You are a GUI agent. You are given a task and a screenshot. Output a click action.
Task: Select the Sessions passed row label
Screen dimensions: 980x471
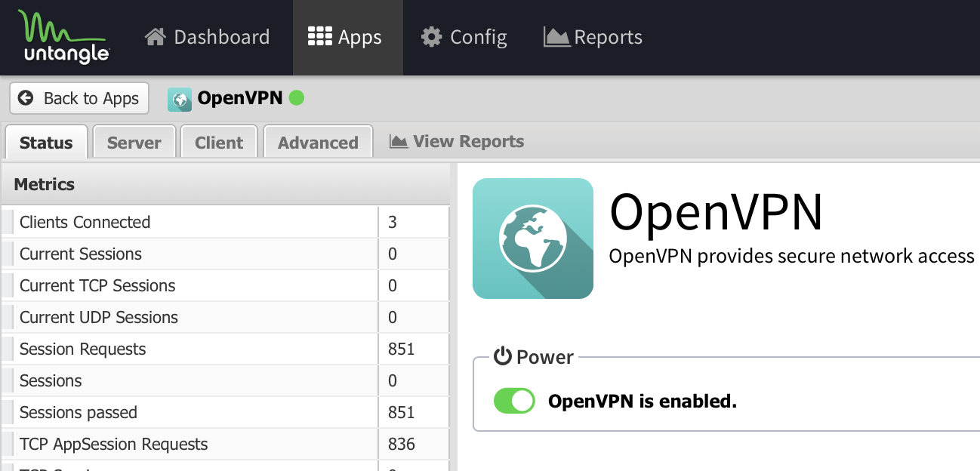(79, 412)
